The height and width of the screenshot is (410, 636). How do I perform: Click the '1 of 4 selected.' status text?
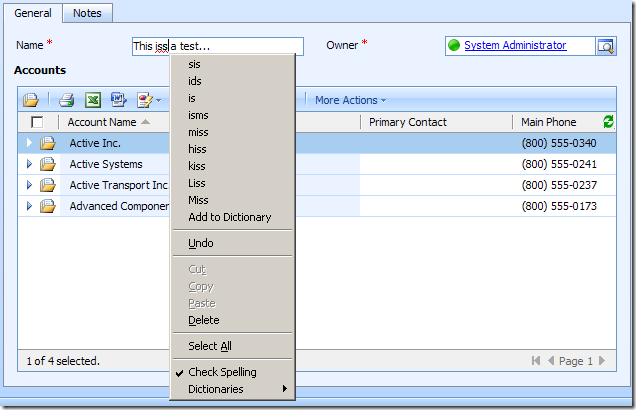pos(63,361)
